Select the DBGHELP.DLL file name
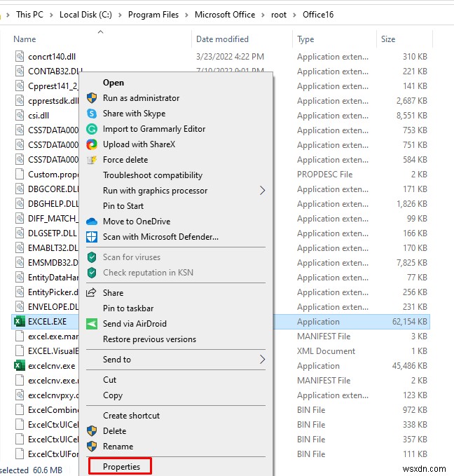The height and width of the screenshot is (476, 454). tap(53, 204)
